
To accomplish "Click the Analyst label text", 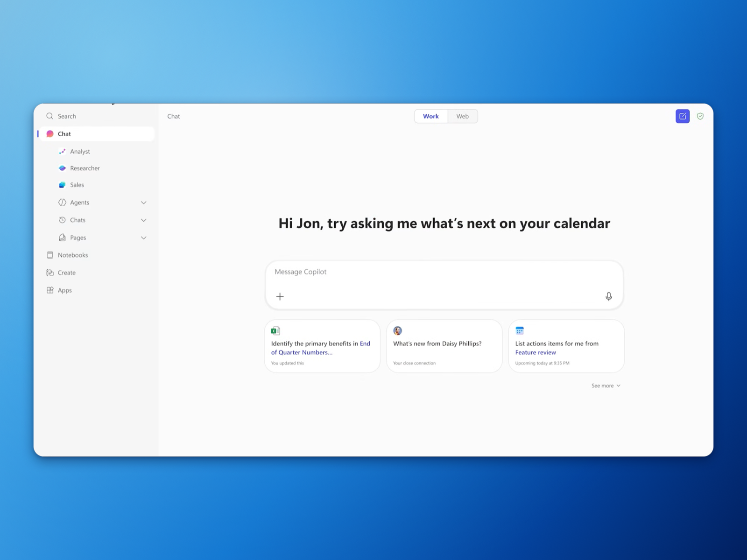I will click(80, 152).
